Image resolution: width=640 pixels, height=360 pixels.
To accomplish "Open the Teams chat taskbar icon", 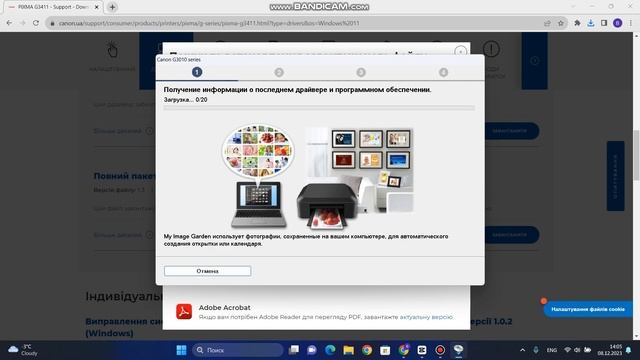I will click(x=312, y=350).
